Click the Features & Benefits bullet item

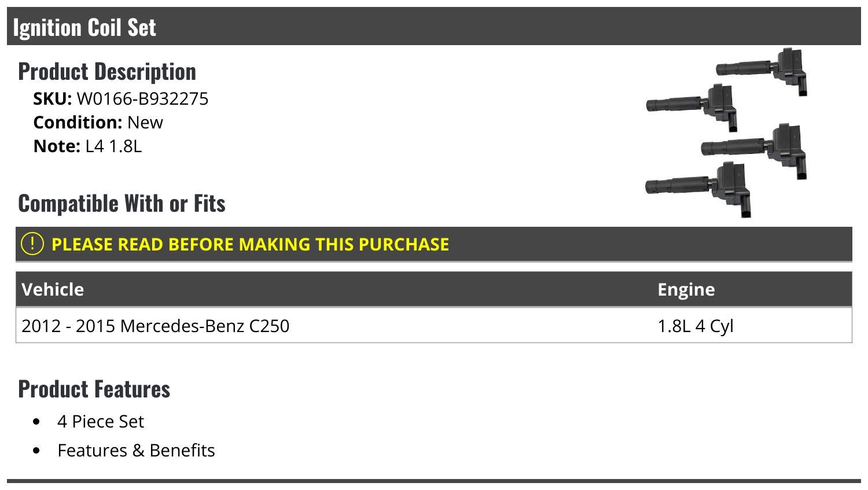coord(136,450)
